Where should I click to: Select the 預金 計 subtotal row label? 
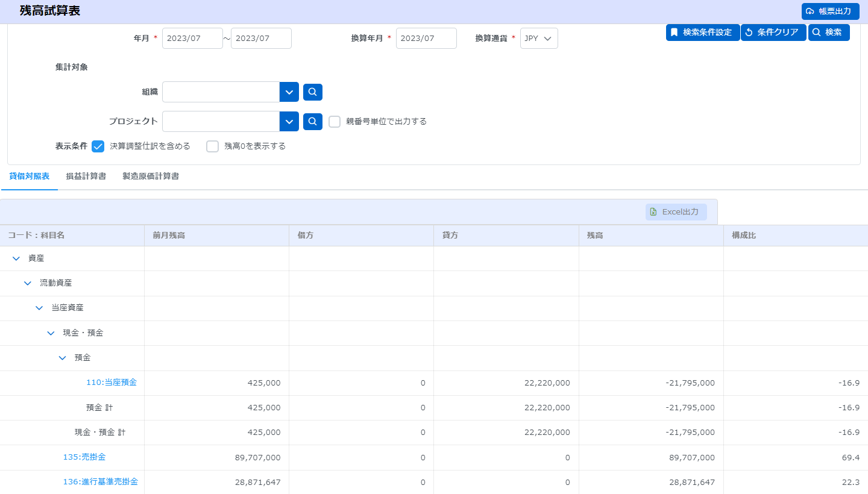coord(99,408)
